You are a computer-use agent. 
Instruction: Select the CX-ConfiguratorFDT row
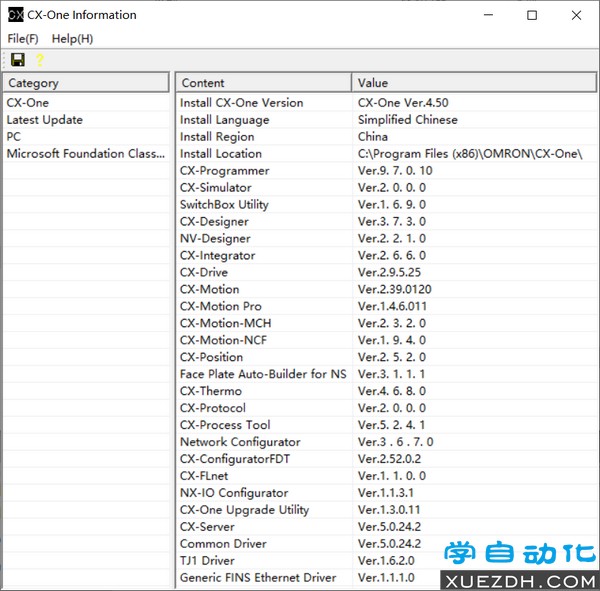(386, 459)
